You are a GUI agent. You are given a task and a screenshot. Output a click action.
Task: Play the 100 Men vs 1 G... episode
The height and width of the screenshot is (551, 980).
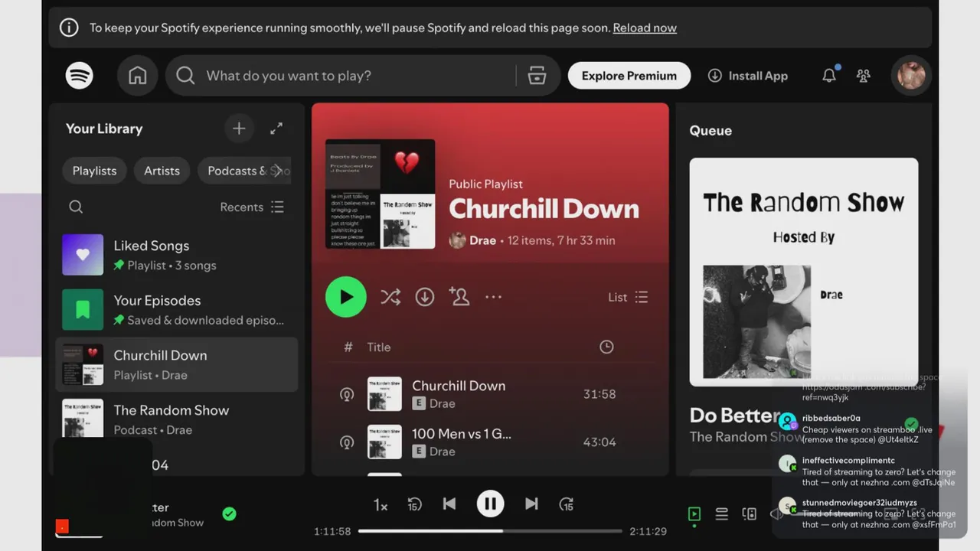(x=490, y=442)
